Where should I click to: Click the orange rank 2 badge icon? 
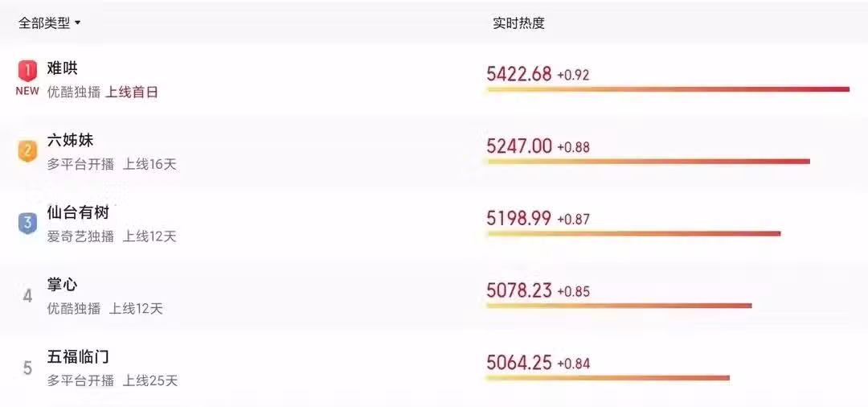pos(27,151)
